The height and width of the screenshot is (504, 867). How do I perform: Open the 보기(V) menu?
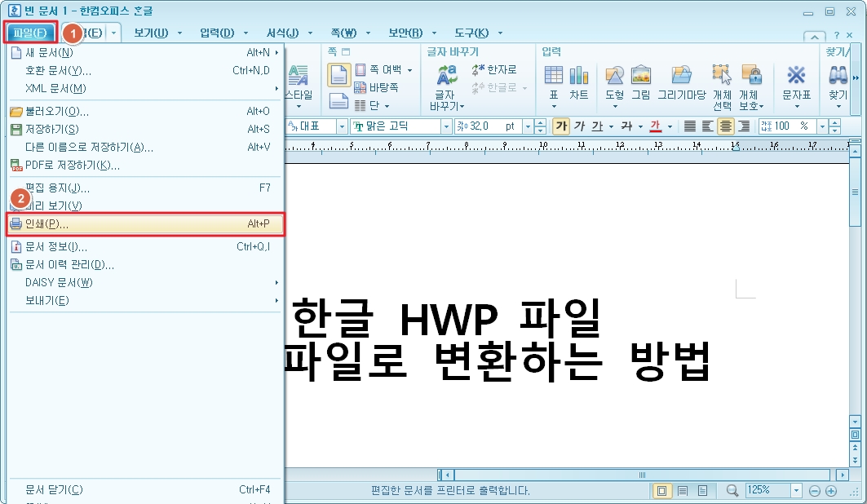152,33
